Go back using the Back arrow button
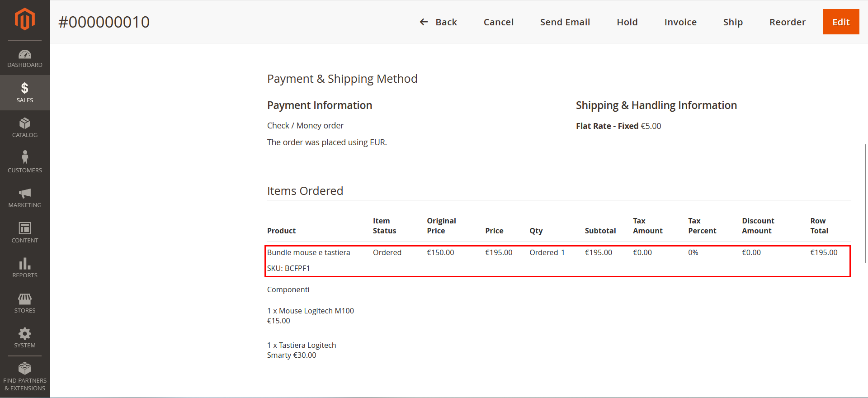Image resolution: width=868 pixels, height=398 pixels. (438, 22)
